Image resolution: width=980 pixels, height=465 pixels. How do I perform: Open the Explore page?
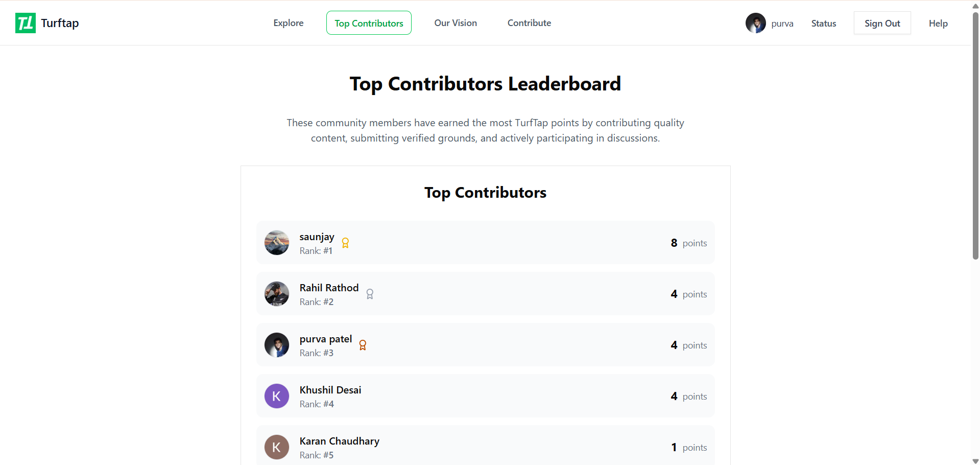pos(289,23)
